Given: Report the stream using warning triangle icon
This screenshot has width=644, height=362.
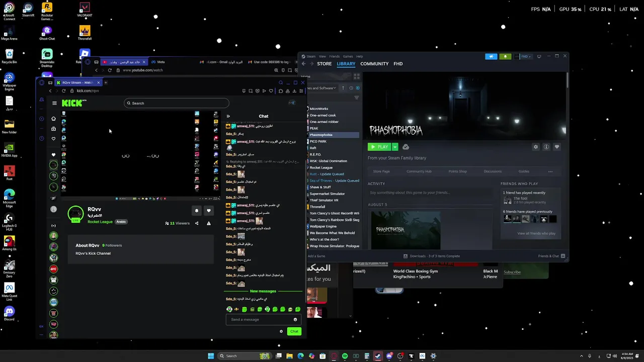Looking at the screenshot, I should click(x=209, y=223).
